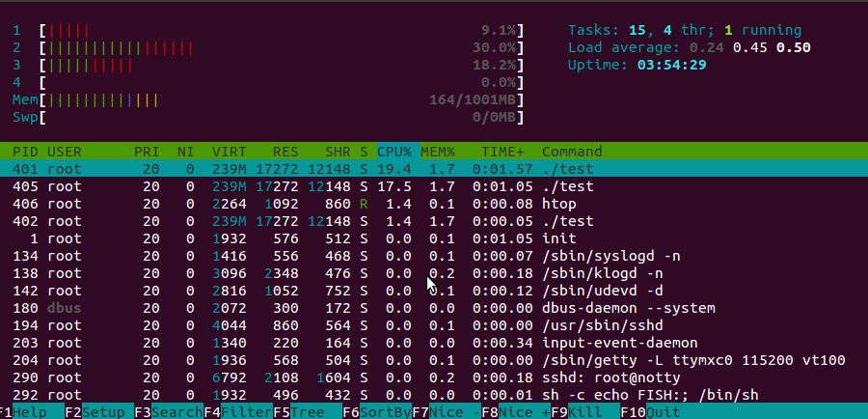The image size is (868, 419).
Task: Click the 18.2% CPU 3 percentage
Action: coord(495,66)
